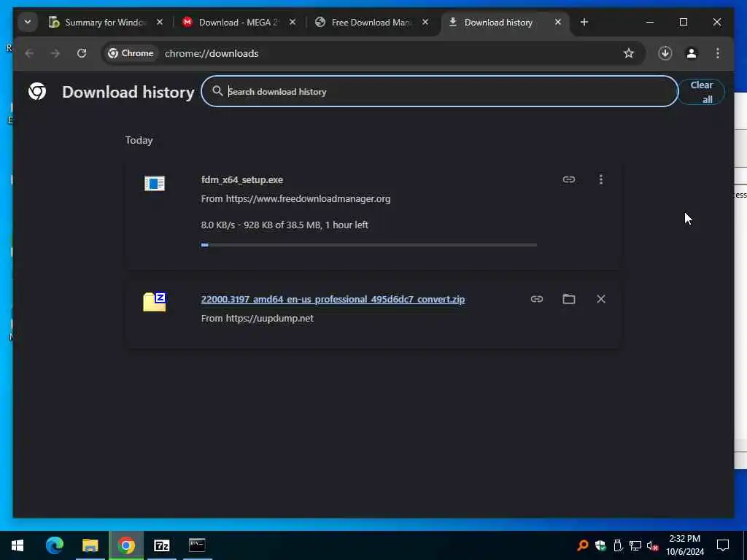Click the Today date heading
Viewport: 747px width, 560px height.
point(139,140)
